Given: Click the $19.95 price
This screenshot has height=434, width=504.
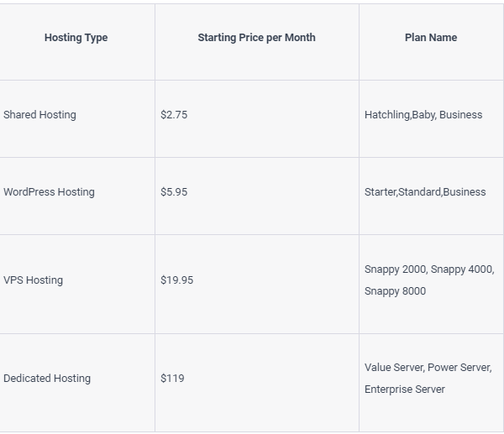Looking at the screenshot, I should (x=176, y=280).
